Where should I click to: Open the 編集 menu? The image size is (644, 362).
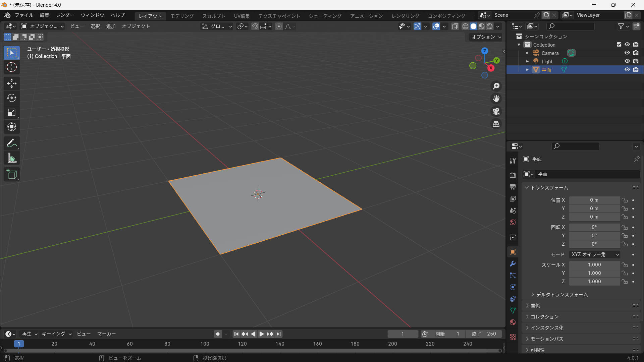[x=44, y=15]
